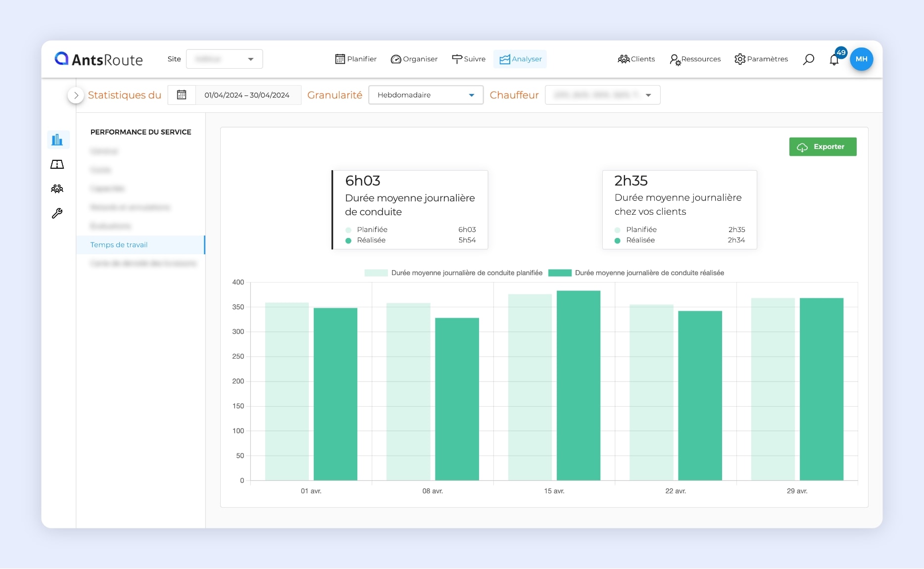Open the search magnifier icon
The width and height of the screenshot is (924, 569).
(808, 59)
